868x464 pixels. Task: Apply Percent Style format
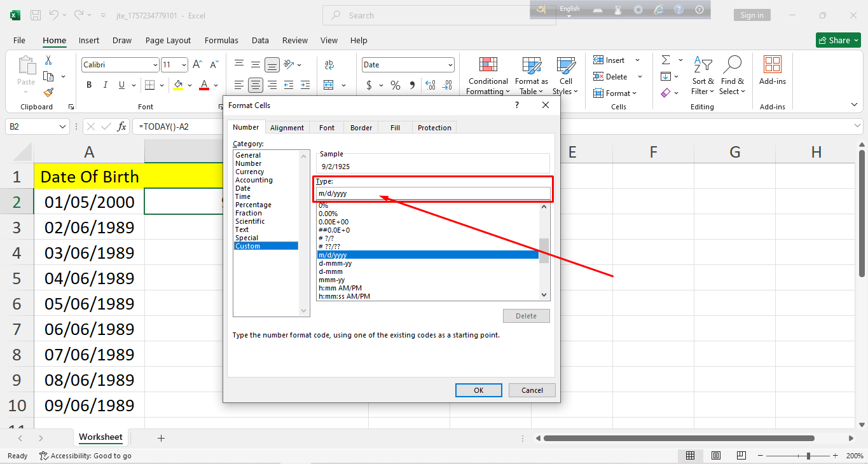[x=396, y=85]
